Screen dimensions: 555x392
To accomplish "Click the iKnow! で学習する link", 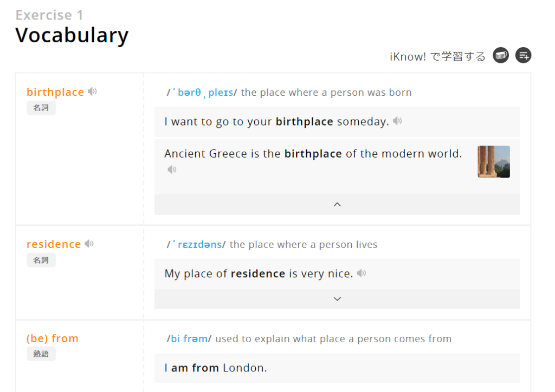I will point(437,56).
